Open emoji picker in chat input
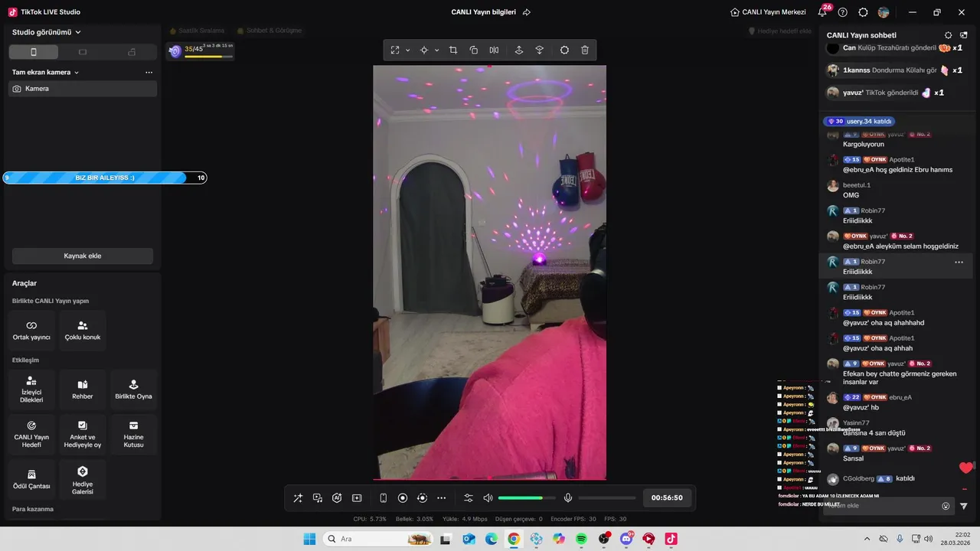This screenshot has width=980, height=551. [x=946, y=506]
